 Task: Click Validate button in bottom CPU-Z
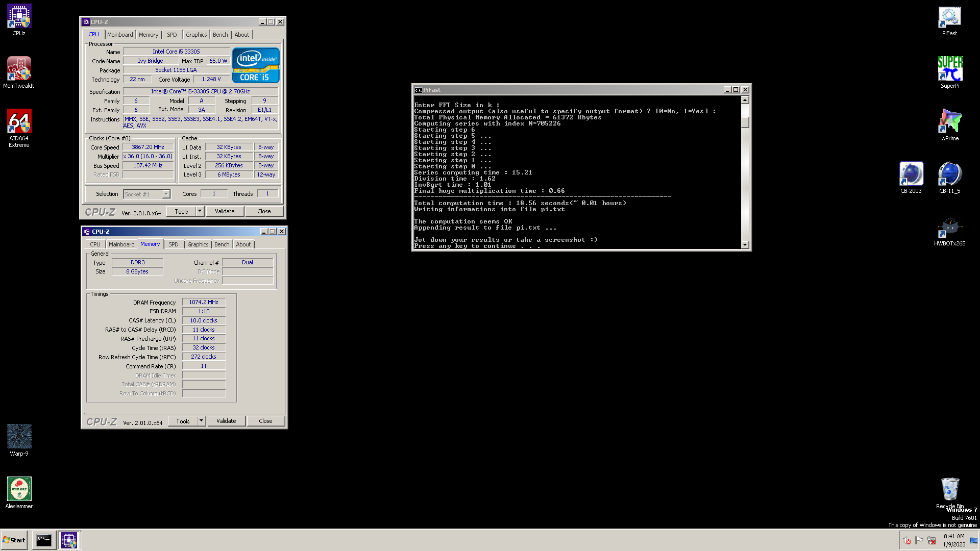coord(226,421)
